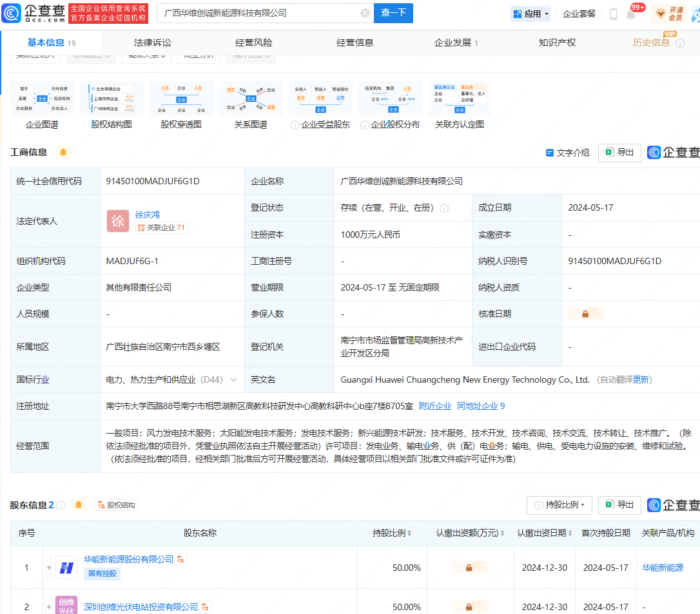Sort shareholders by 持股比例 column
This screenshot has height=614, width=700.
pos(392,533)
